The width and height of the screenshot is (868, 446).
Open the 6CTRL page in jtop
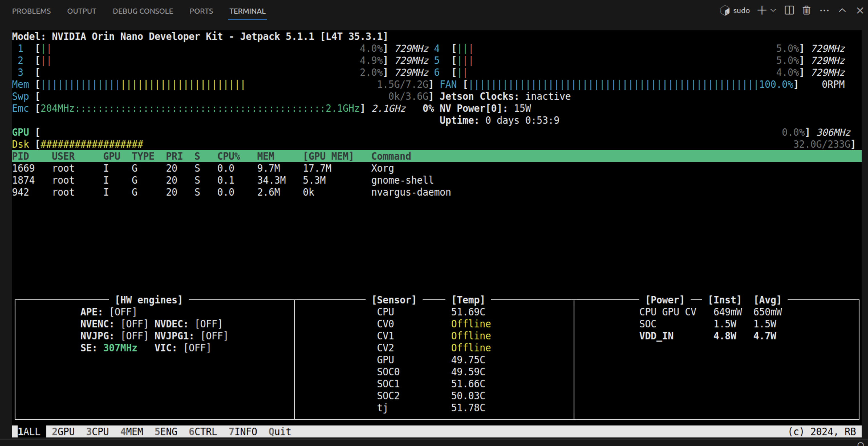[x=202, y=431]
